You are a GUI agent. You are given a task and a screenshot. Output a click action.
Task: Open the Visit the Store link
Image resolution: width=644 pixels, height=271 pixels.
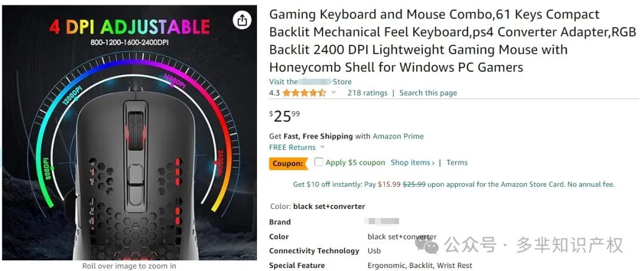pyautogui.click(x=311, y=81)
